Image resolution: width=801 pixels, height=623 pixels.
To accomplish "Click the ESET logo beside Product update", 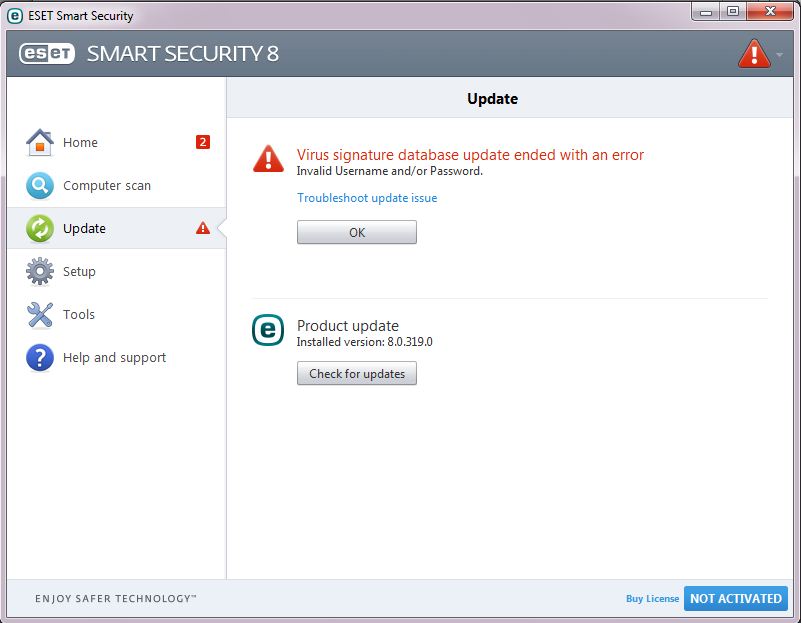I will pyautogui.click(x=268, y=330).
